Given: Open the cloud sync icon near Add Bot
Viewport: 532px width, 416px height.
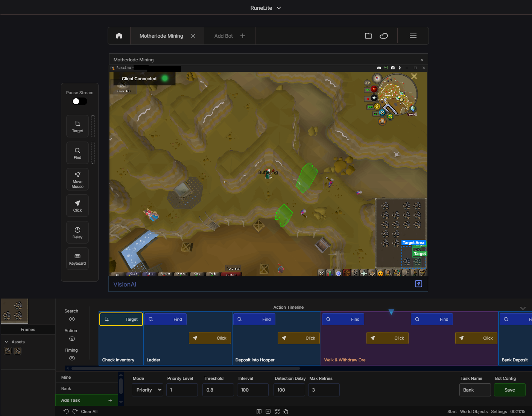Looking at the screenshot, I should [384, 36].
